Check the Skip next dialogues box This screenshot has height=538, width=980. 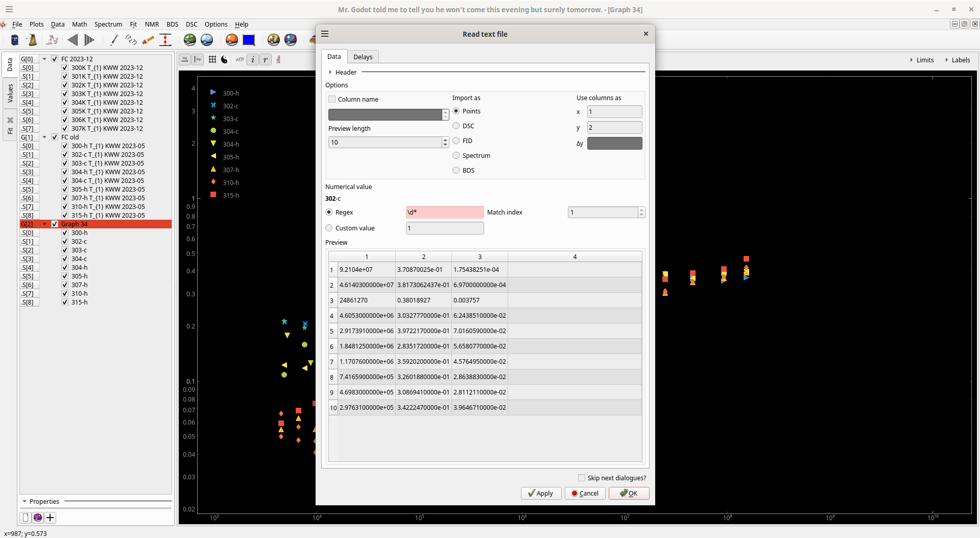click(x=582, y=478)
